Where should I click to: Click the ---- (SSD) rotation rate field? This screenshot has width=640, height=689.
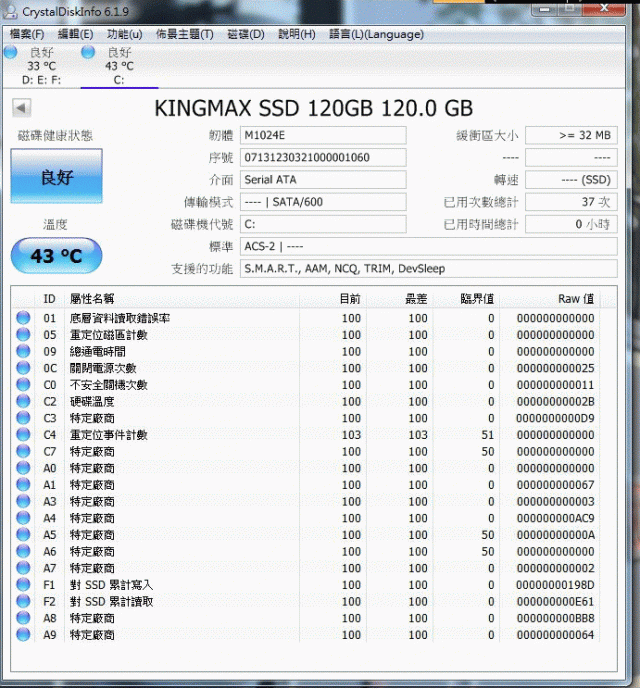(x=571, y=180)
